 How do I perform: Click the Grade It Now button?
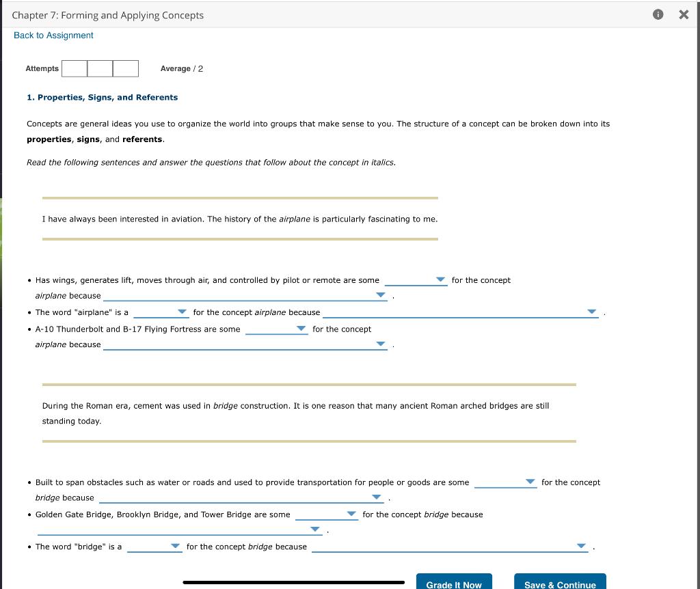point(453,584)
